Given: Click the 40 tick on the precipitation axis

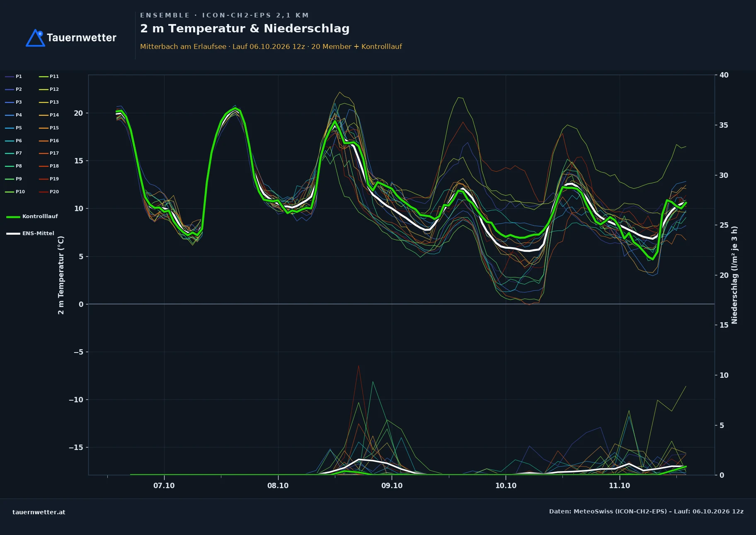Looking at the screenshot, I should [724, 75].
